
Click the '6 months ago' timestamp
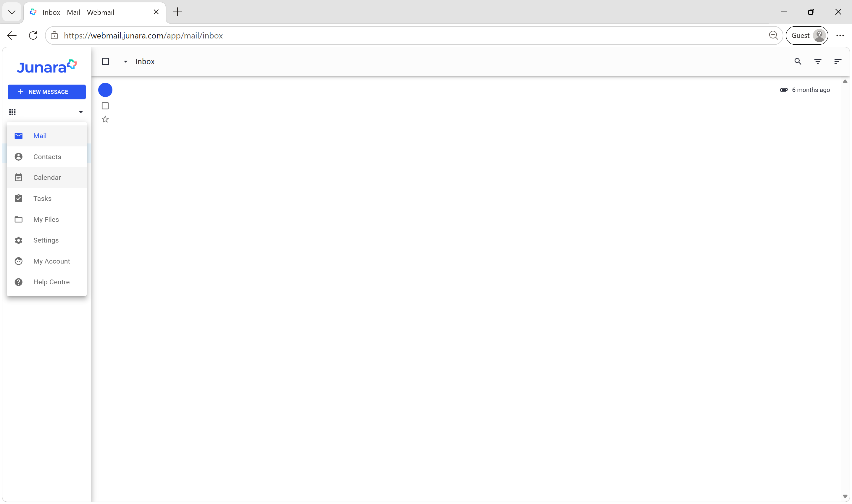coord(811,90)
